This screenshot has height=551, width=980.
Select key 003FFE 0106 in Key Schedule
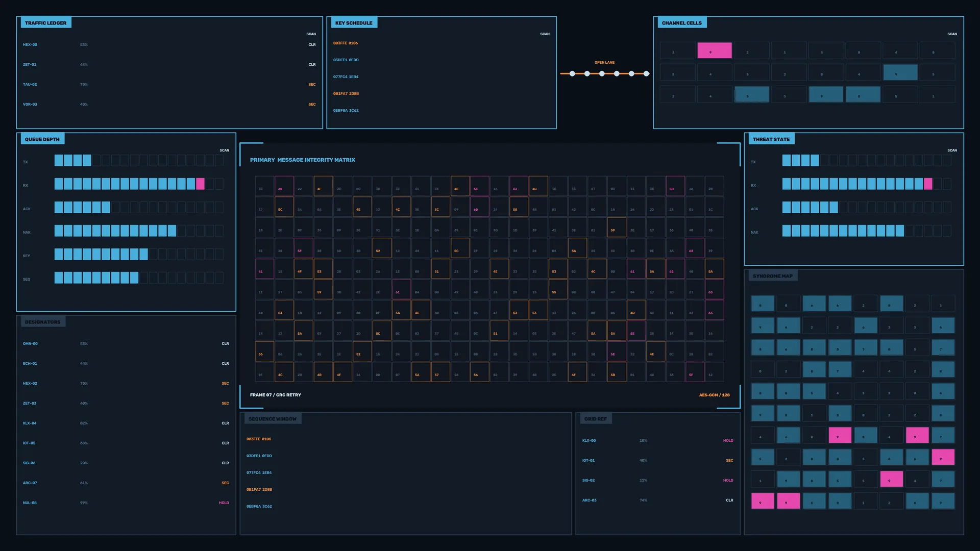click(346, 43)
